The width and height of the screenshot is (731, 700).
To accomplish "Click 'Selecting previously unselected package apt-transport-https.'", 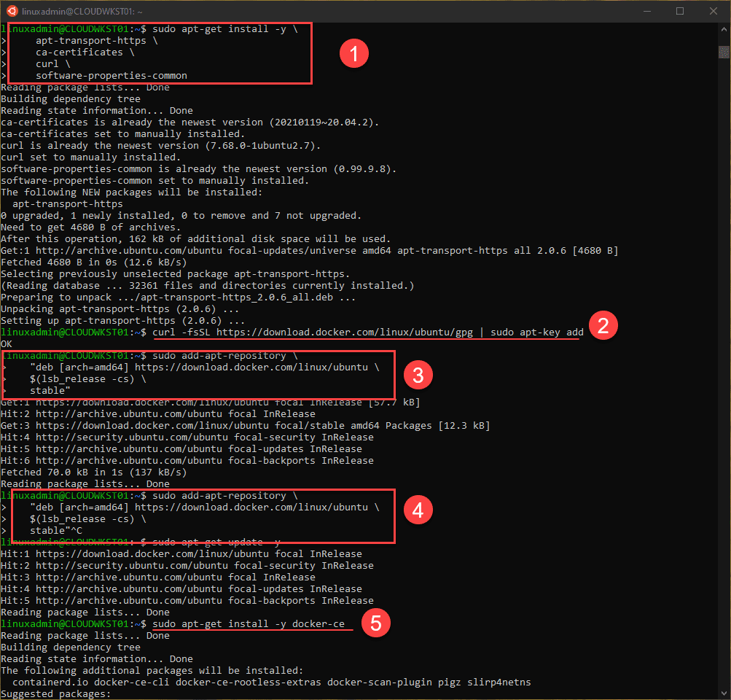I will click(176, 273).
